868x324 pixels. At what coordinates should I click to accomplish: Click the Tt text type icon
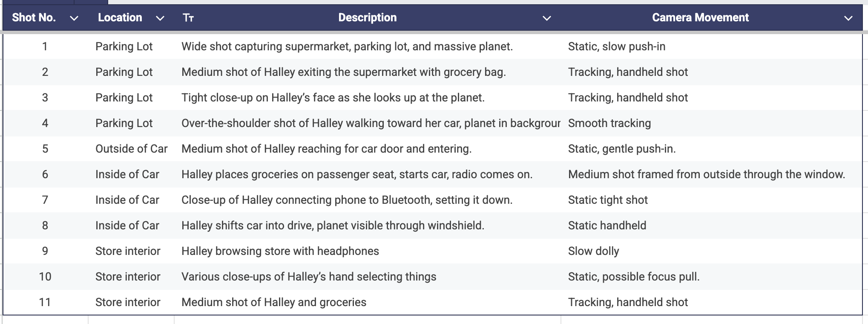point(188,18)
